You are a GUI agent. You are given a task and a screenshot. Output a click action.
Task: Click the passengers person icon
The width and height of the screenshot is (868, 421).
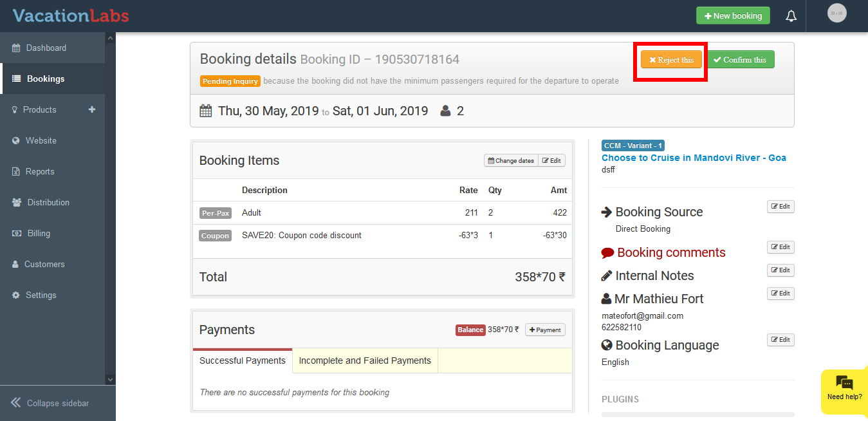pyautogui.click(x=445, y=111)
